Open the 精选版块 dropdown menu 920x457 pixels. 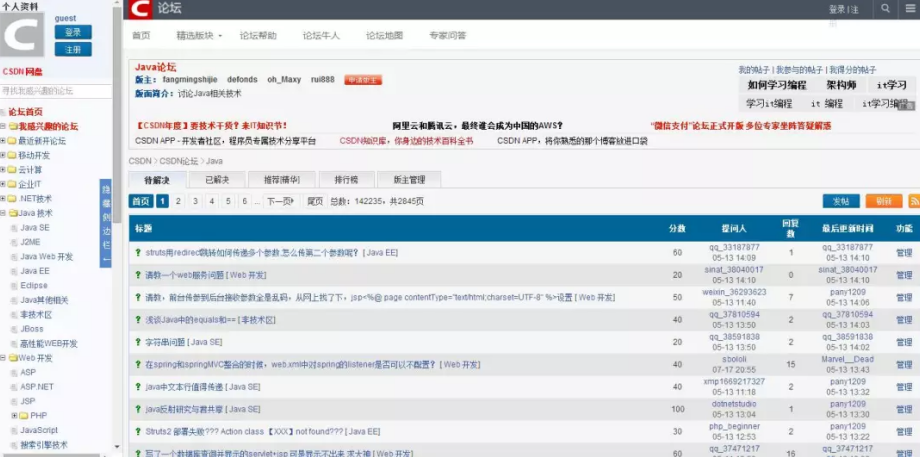tap(199, 35)
